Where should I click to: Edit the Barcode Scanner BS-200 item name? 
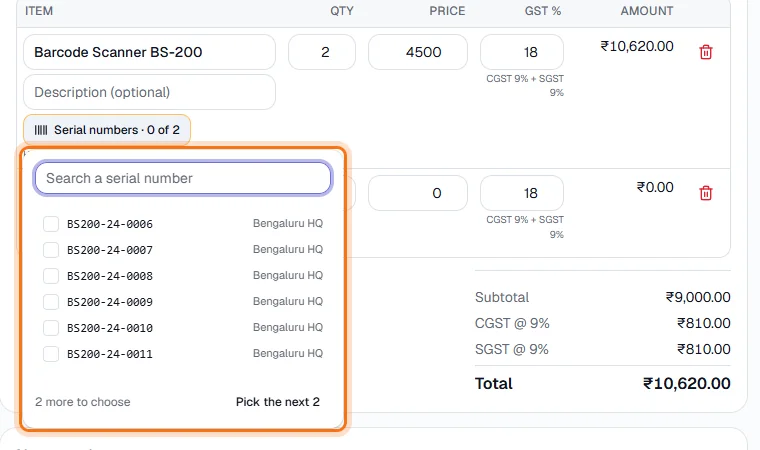149,52
